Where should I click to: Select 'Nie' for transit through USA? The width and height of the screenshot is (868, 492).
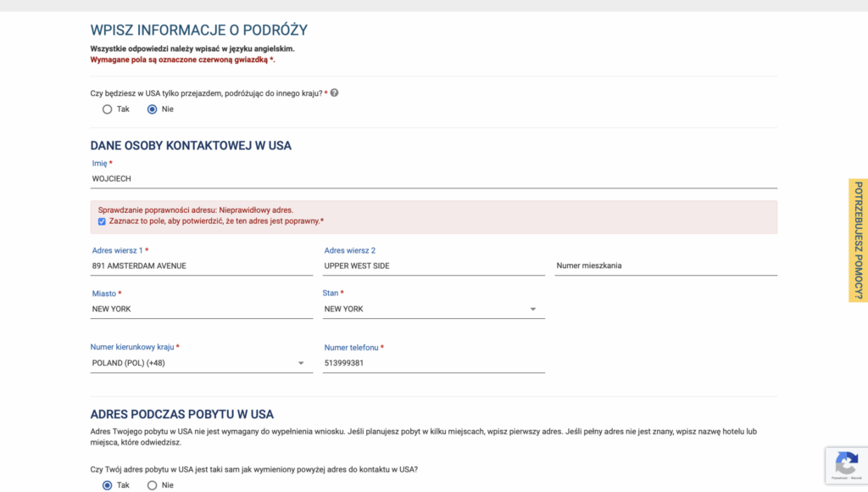153,109
